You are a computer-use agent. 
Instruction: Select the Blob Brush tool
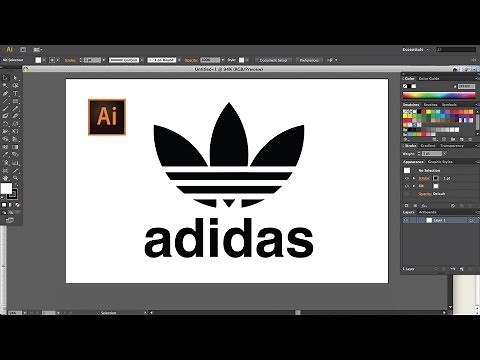(5, 116)
